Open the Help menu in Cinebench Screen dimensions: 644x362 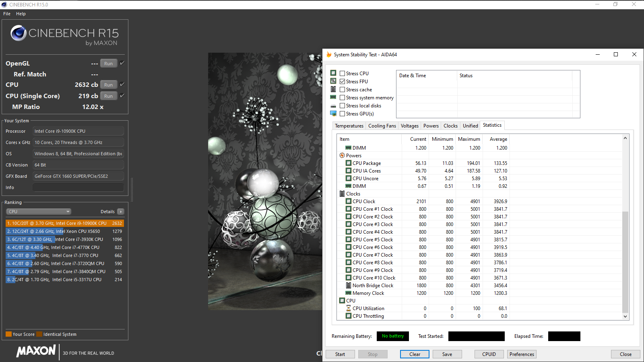[21, 14]
